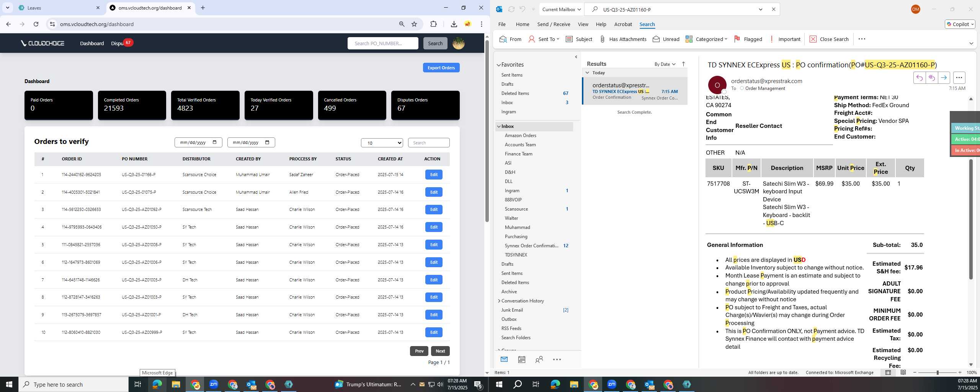The height and width of the screenshot is (392, 980).
Task: Click Windows Start button on left taskbar
Action: point(9,384)
